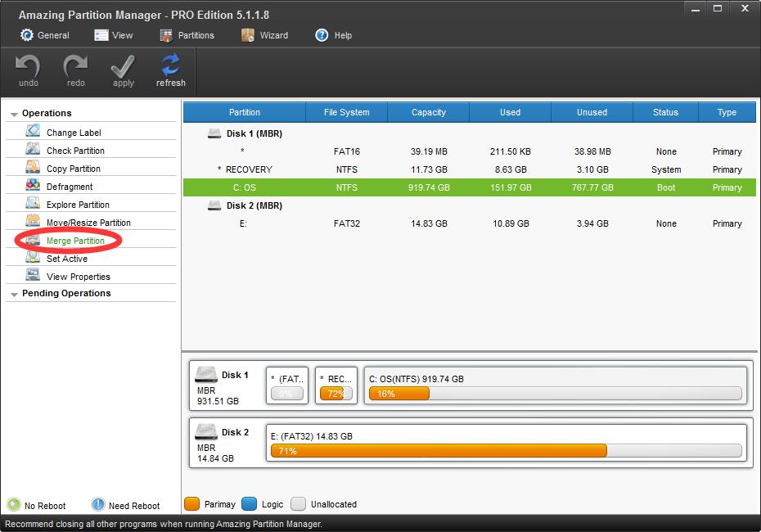
Task: Click the Change Label icon
Action: pyautogui.click(x=33, y=131)
